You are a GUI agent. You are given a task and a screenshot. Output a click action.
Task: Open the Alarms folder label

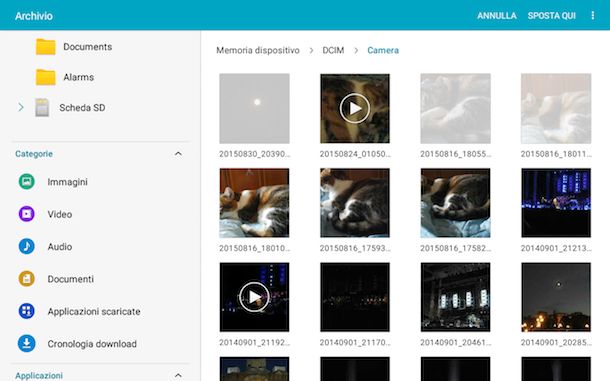point(79,77)
